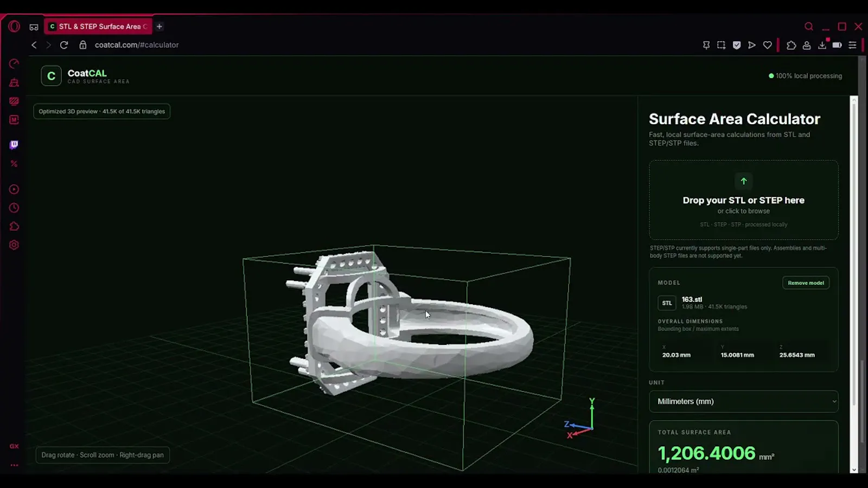Click the address bar URL coatcal.com/#calculator
The width and height of the screenshot is (868, 488).
coord(137,45)
